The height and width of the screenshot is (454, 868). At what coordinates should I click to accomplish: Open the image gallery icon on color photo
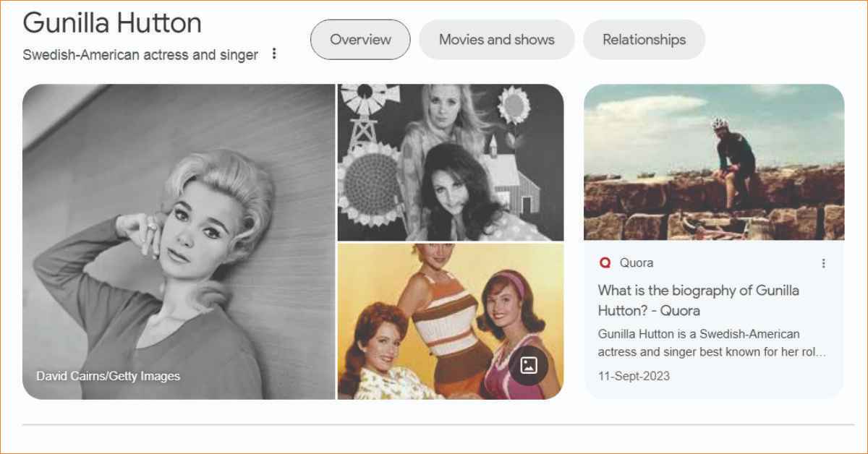pos(529,365)
